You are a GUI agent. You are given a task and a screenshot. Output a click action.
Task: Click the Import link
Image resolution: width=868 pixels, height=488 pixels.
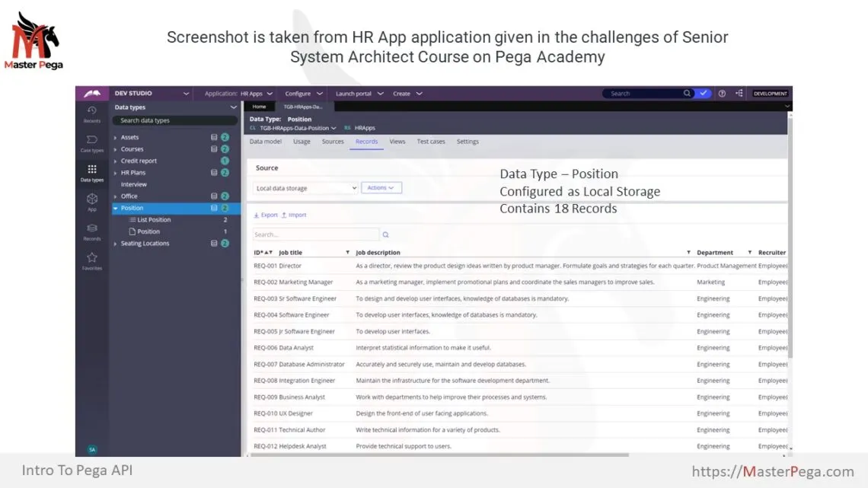click(294, 215)
